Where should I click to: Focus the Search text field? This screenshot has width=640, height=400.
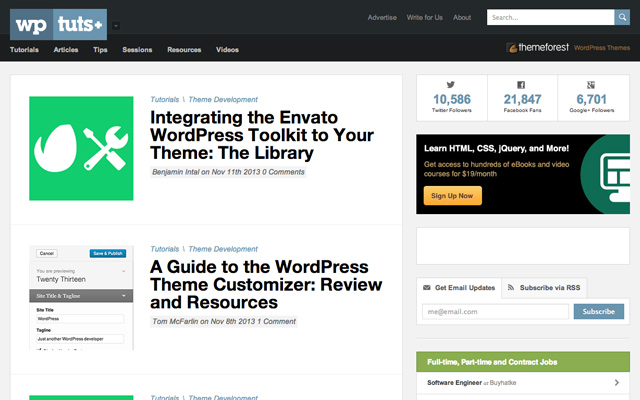(x=550, y=17)
